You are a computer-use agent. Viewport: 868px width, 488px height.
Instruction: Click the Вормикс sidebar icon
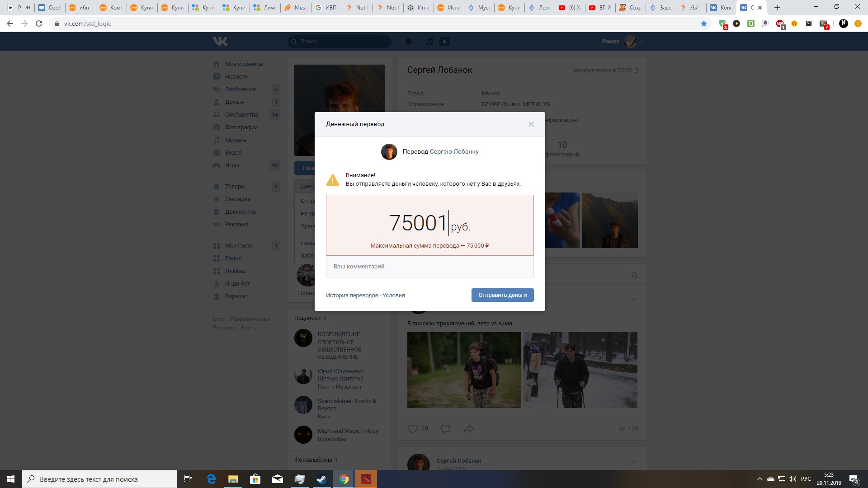217,296
